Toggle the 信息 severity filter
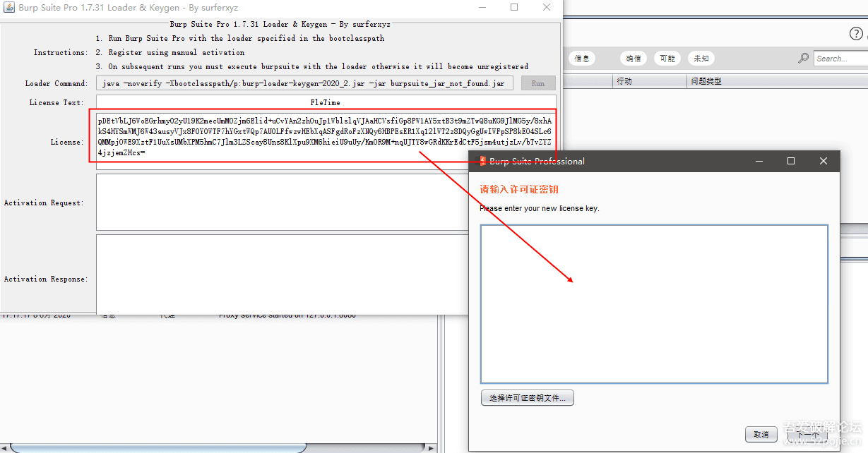 [582, 59]
